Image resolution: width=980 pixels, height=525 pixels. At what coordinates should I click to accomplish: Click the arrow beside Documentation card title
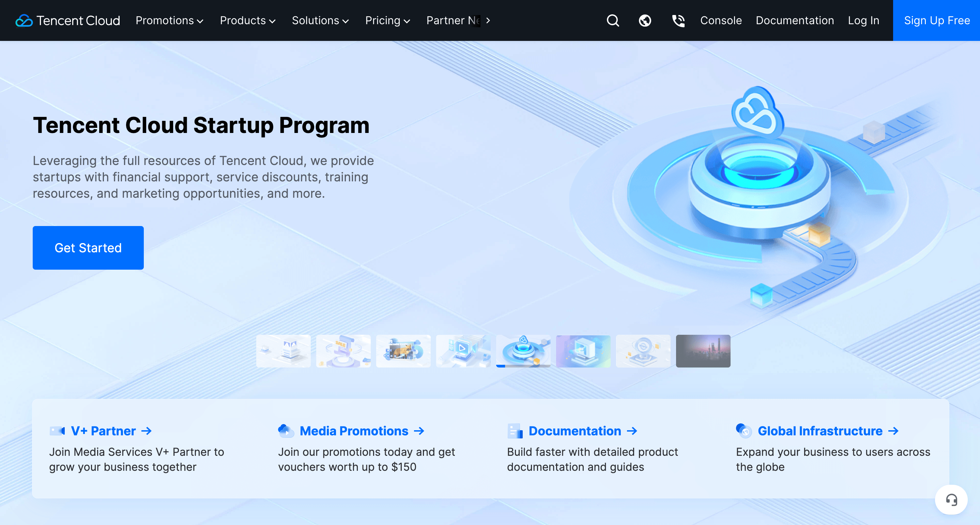(x=632, y=431)
